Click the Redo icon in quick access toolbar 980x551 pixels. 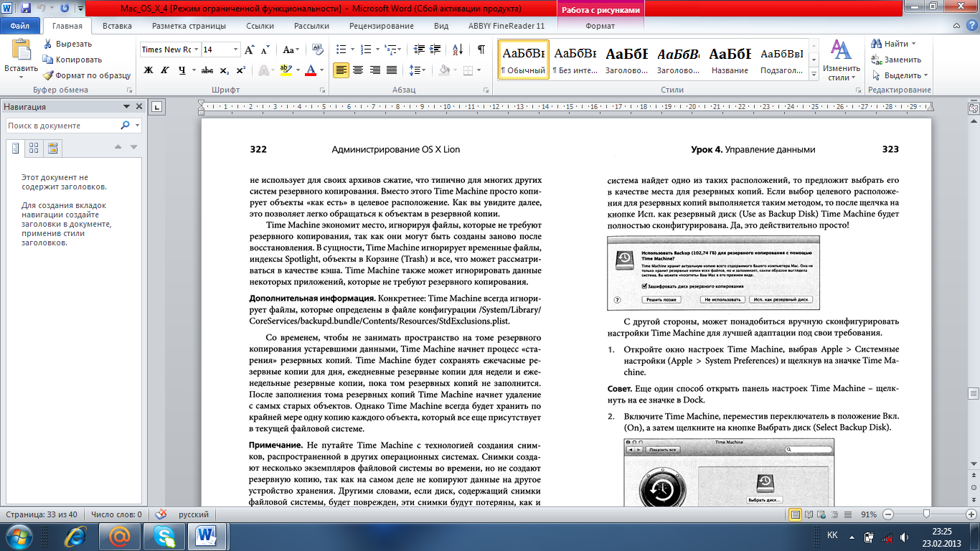pos(65,9)
